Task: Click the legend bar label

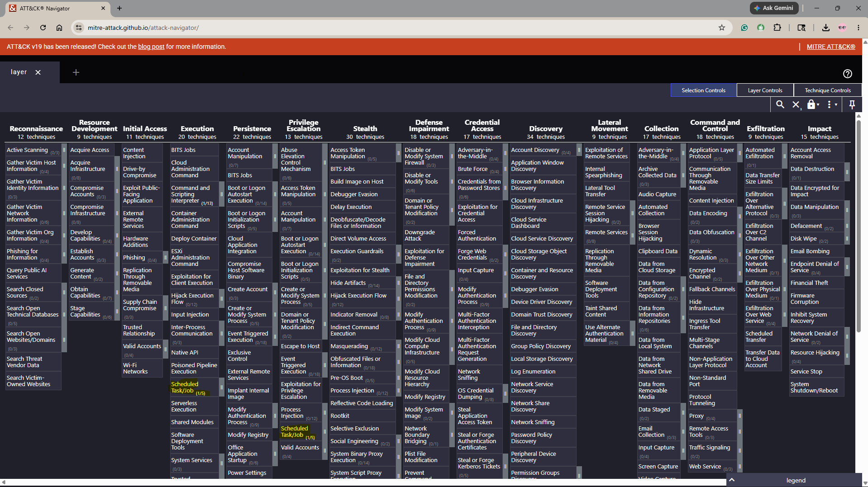Action: [796, 480]
